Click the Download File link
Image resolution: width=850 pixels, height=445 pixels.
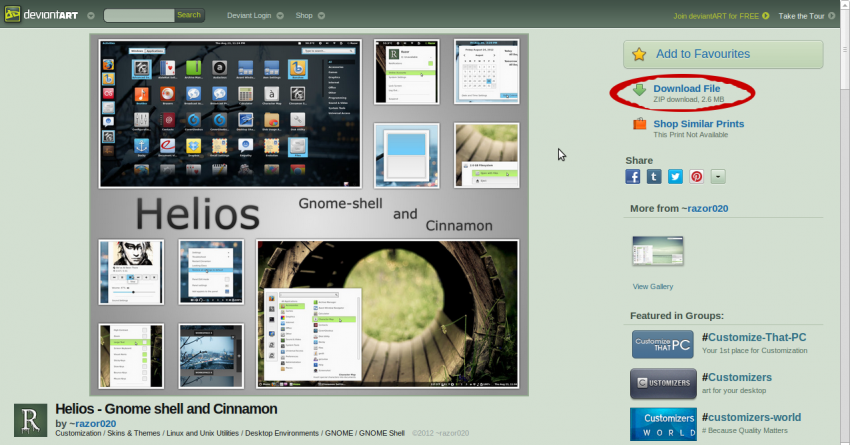click(x=686, y=88)
